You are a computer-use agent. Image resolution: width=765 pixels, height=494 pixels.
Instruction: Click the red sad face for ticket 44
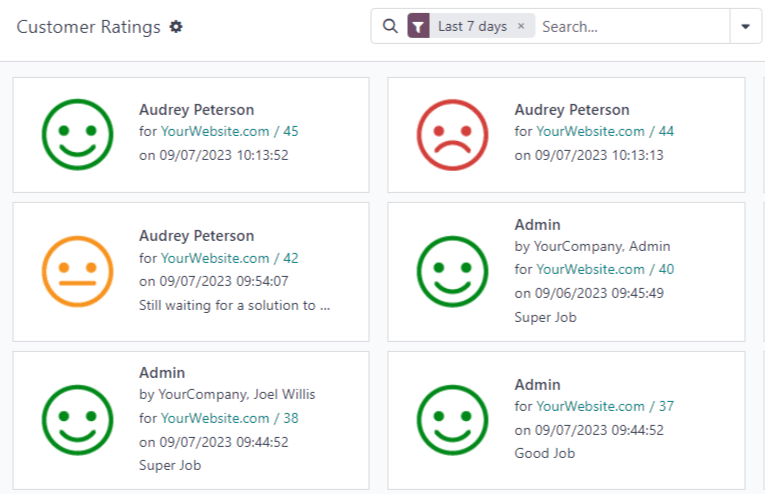[452, 134]
